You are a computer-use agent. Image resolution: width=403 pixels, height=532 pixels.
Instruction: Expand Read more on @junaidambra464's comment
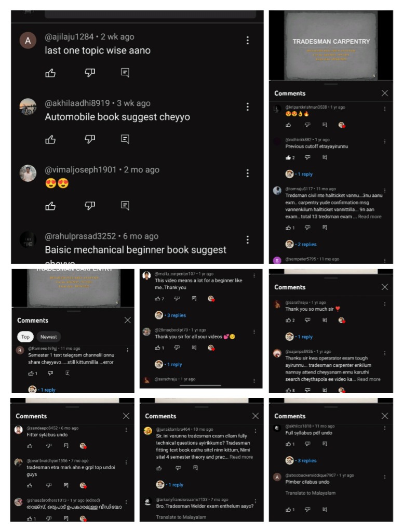241,457
